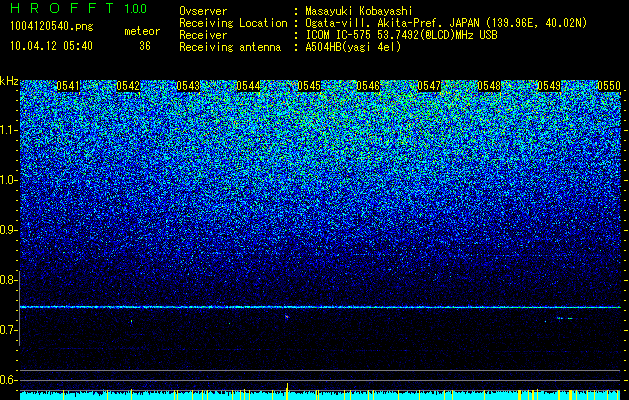Click the date stamp 10.04.12 05:40
The height and width of the screenshot is (400, 629).
[x=51, y=46]
